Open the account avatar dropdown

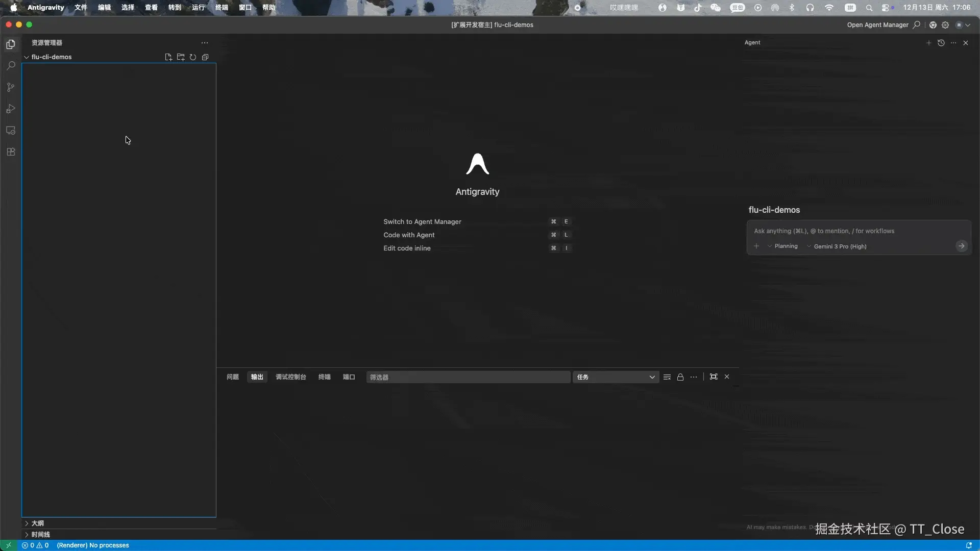963,25
